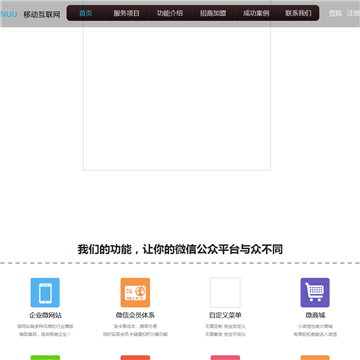The height and width of the screenshot is (360, 360).
Task: Open the 招商加盟 navigation item
Action: [x=213, y=13]
